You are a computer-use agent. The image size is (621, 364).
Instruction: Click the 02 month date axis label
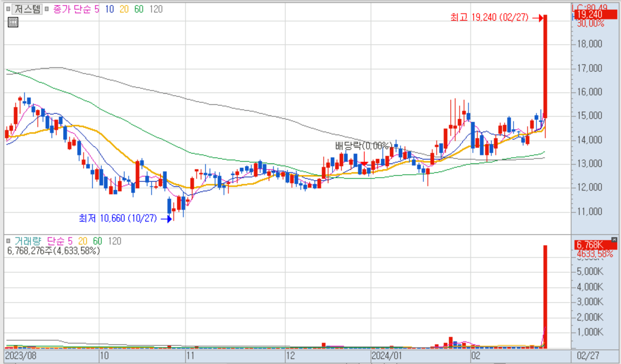pyautogui.click(x=475, y=356)
